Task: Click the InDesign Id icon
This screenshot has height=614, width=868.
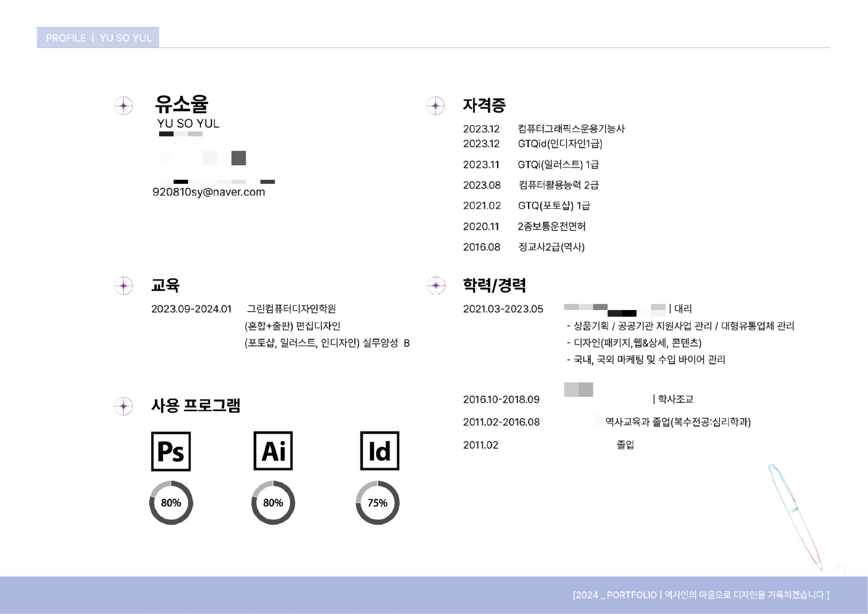Action: point(379,450)
